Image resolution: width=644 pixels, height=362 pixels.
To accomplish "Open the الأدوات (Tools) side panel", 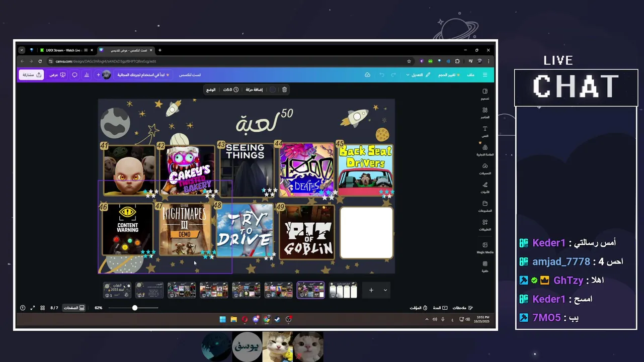I will coord(485,188).
